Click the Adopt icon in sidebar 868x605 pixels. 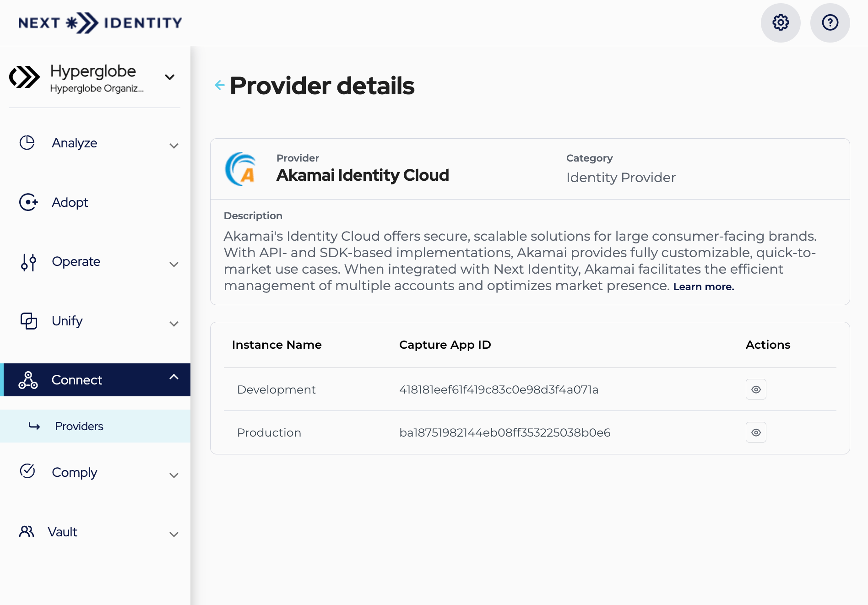click(28, 202)
